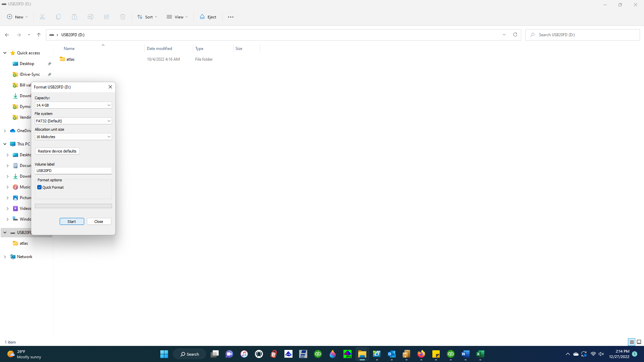
Task: Click the format progress bar
Action: 73,206
